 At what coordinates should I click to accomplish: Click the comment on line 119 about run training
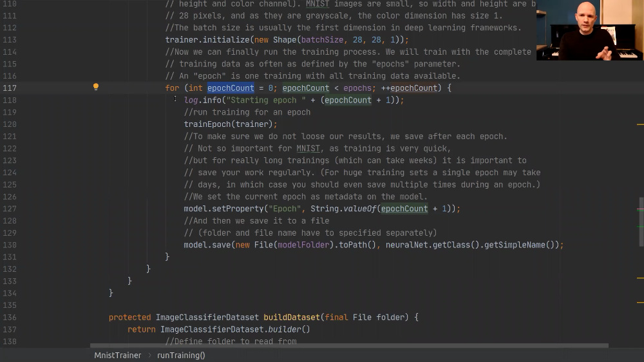247,112
